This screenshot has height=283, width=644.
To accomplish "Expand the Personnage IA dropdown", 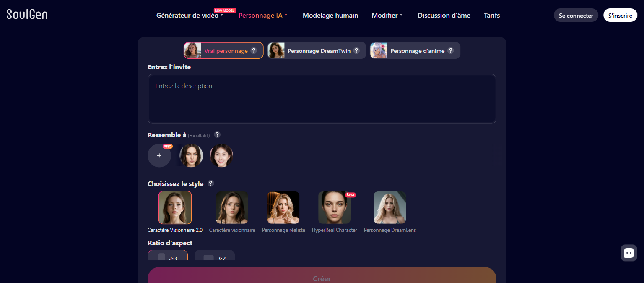I will pos(263,15).
